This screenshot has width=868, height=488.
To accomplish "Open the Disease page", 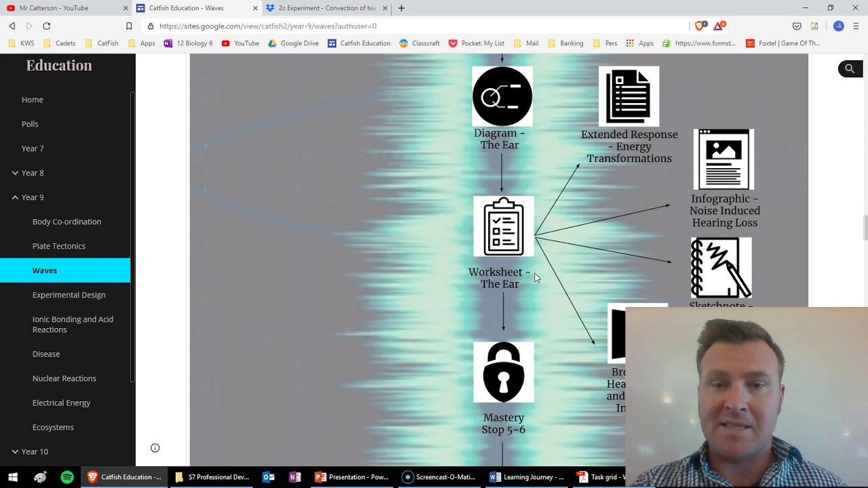I will point(46,354).
